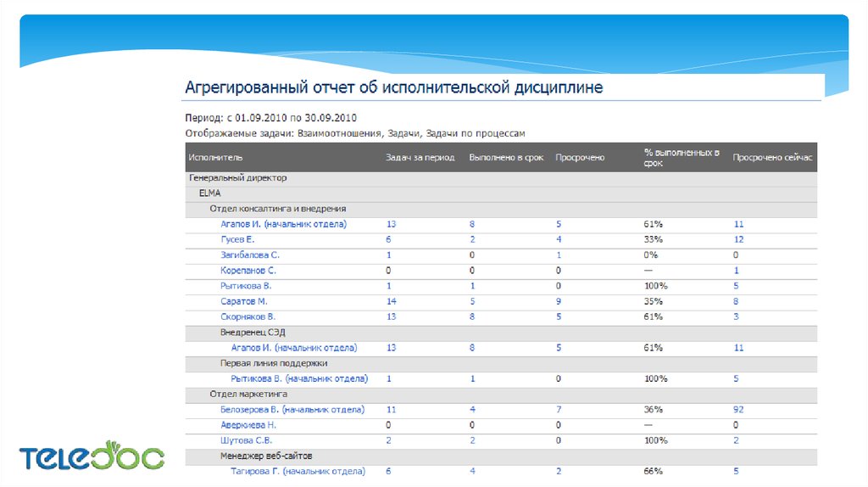868x487 pixels.
Task: Select the Отдел маркетинга group row
Action: (x=248, y=394)
